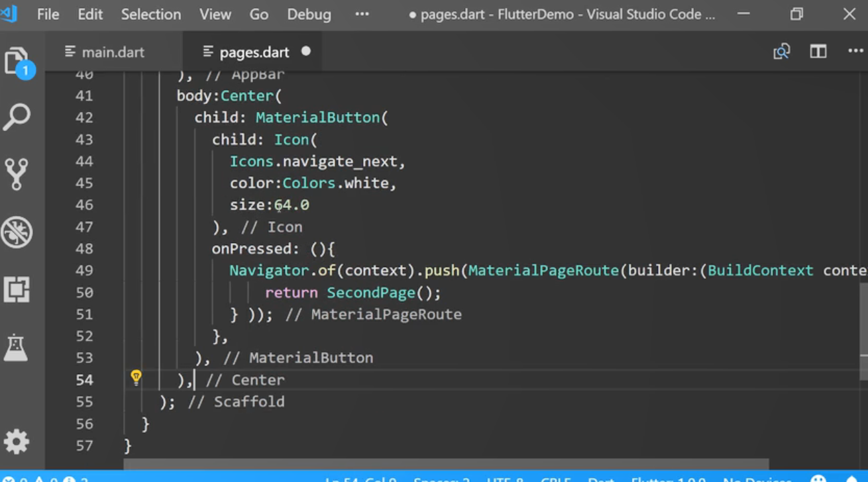
Task: Click SecondPage() in the return statement
Action: pyautogui.click(x=380, y=292)
